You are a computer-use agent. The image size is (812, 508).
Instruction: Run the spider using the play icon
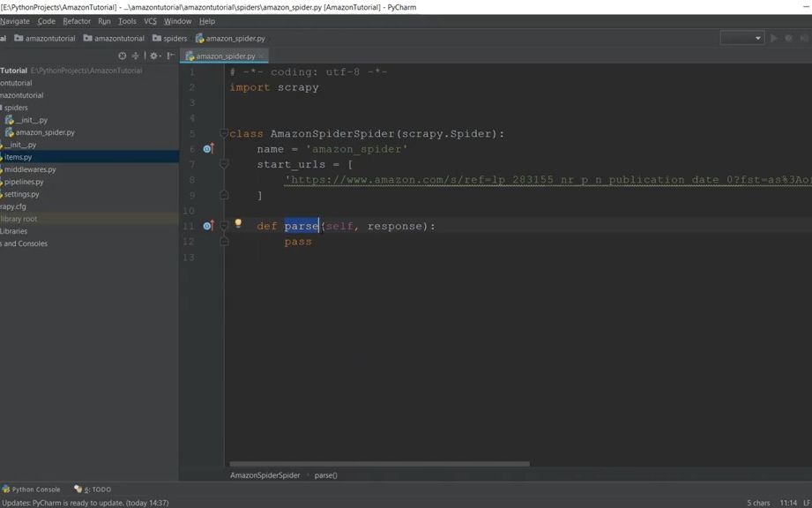773,38
